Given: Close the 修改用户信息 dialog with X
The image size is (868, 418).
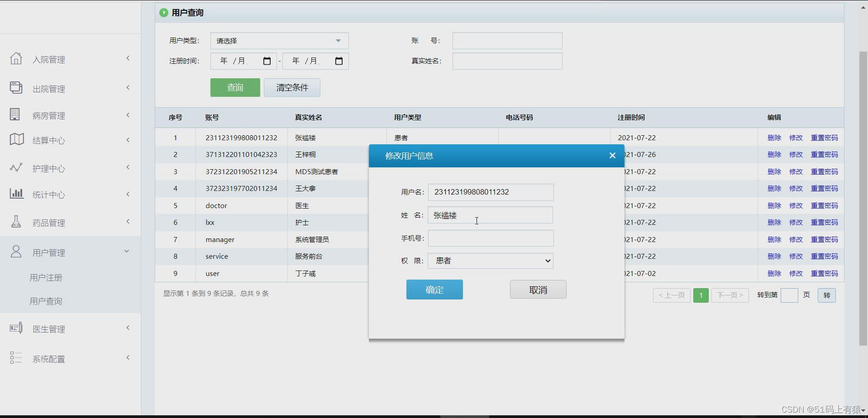Looking at the screenshot, I should tap(612, 156).
